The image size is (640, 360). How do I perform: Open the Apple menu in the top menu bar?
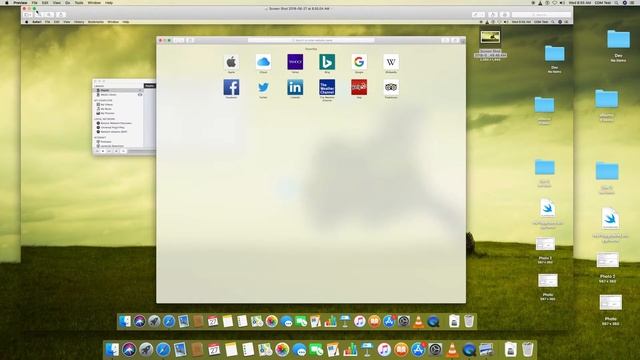pyautogui.click(x=7, y=2)
